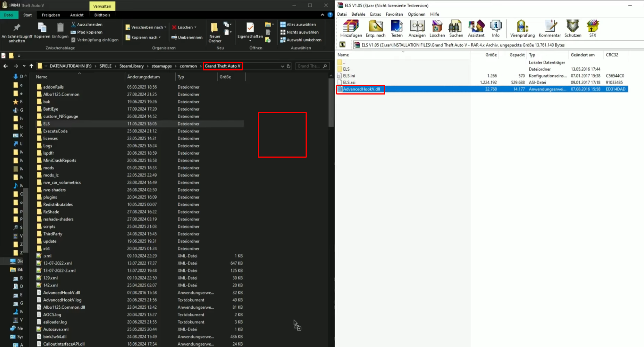Click WinRAR Testen icon

397,29
